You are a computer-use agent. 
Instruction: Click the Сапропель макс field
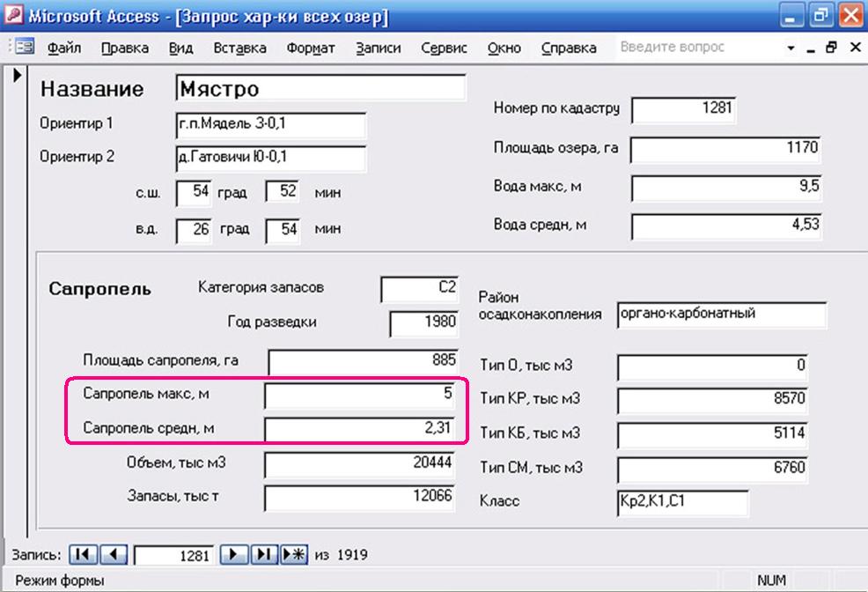[359, 396]
